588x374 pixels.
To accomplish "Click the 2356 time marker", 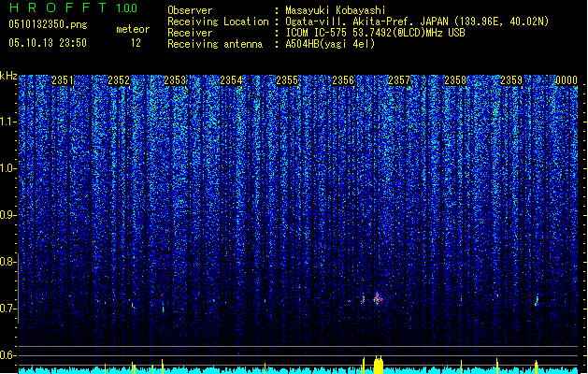I will tap(343, 80).
